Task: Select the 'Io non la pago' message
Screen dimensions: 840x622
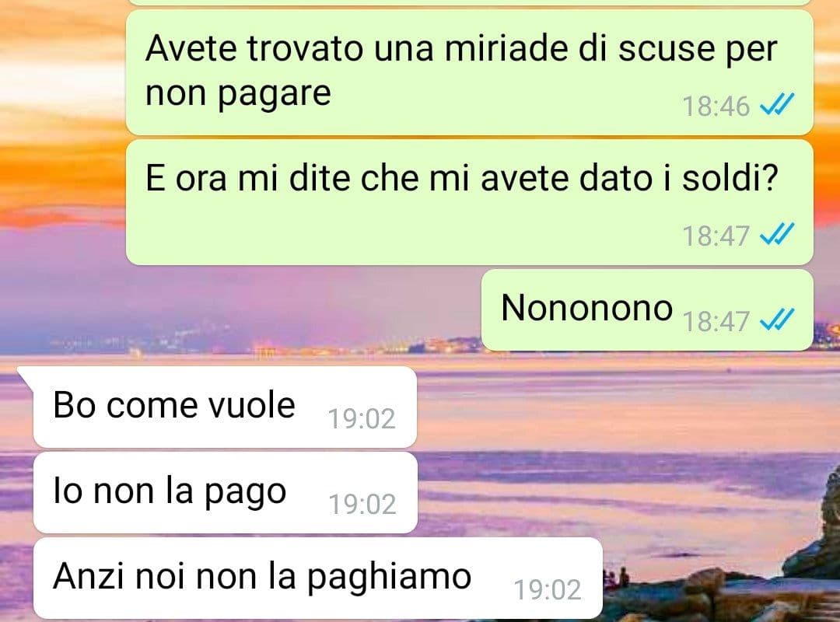Action: 225,493
